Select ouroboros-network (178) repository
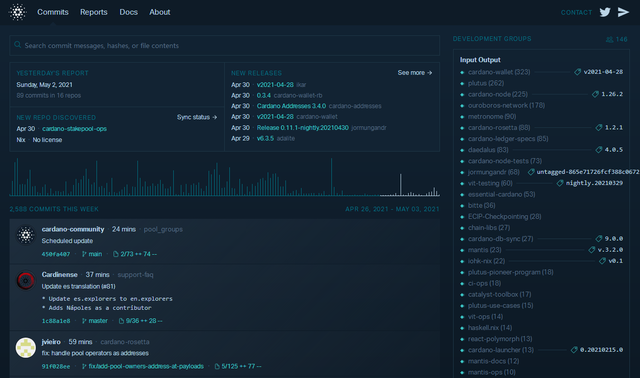Viewport: 640px width, 378px height. tap(506, 105)
